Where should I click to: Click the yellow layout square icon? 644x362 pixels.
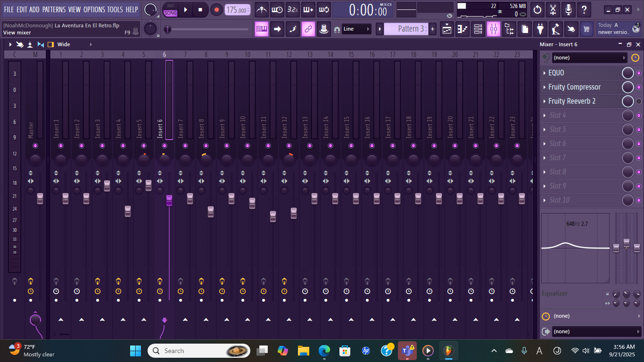tap(50, 44)
